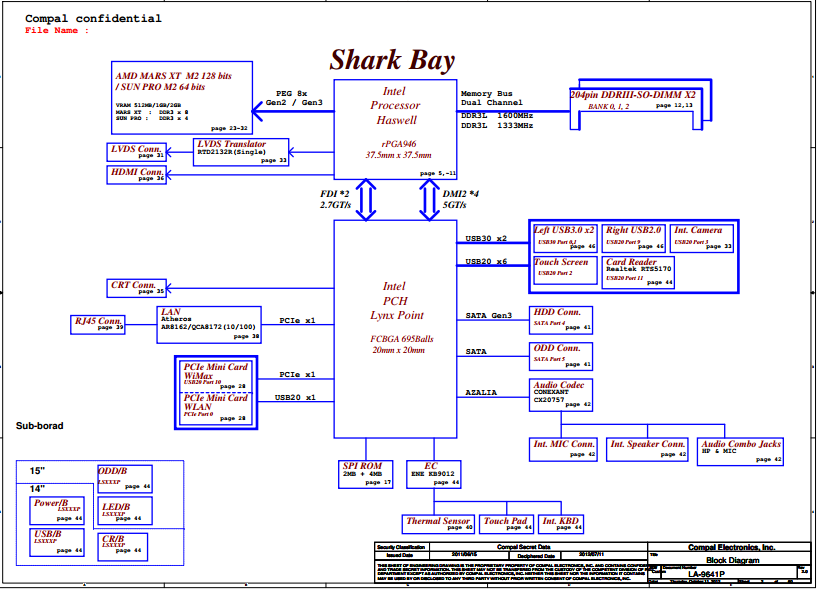This screenshot has height=589, width=817.
Task: Click the PCIe Mini Card WLAN box
Action: point(216,408)
